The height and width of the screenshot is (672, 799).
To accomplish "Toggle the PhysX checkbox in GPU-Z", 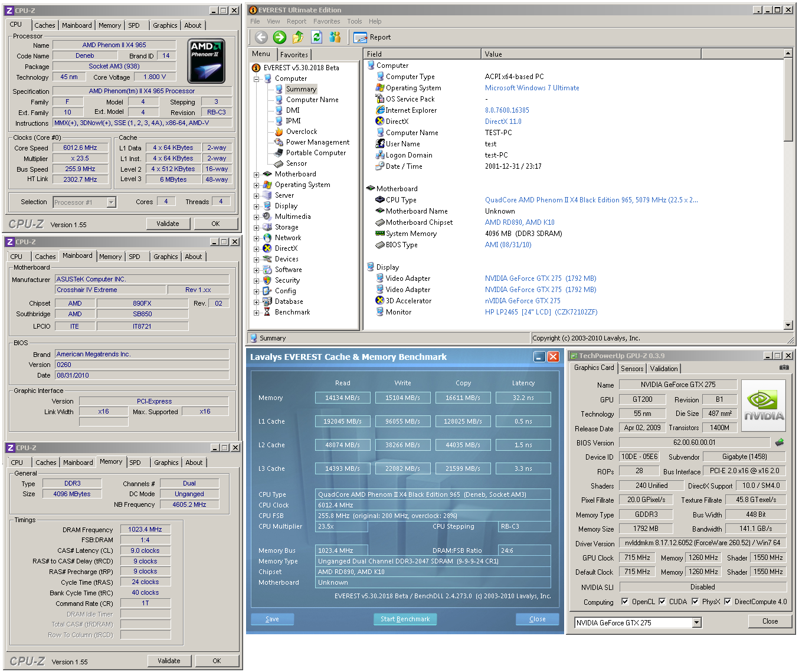I will [695, 602].
